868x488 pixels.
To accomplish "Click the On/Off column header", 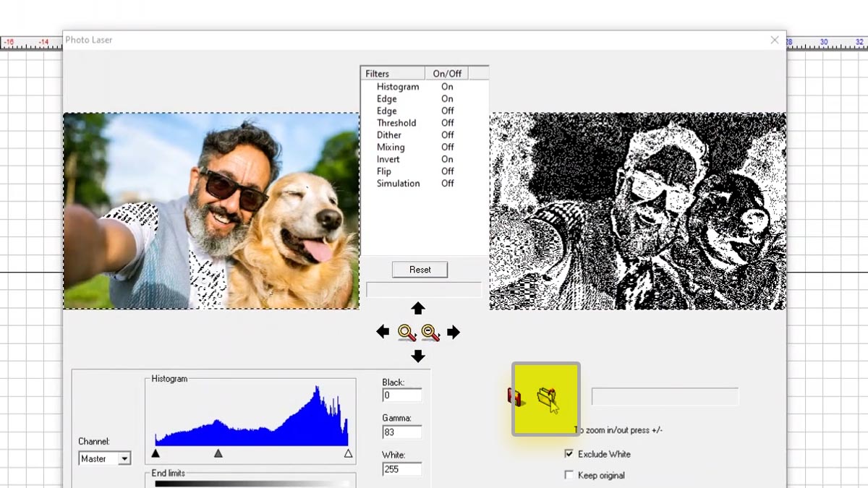I will coord(447,72).
